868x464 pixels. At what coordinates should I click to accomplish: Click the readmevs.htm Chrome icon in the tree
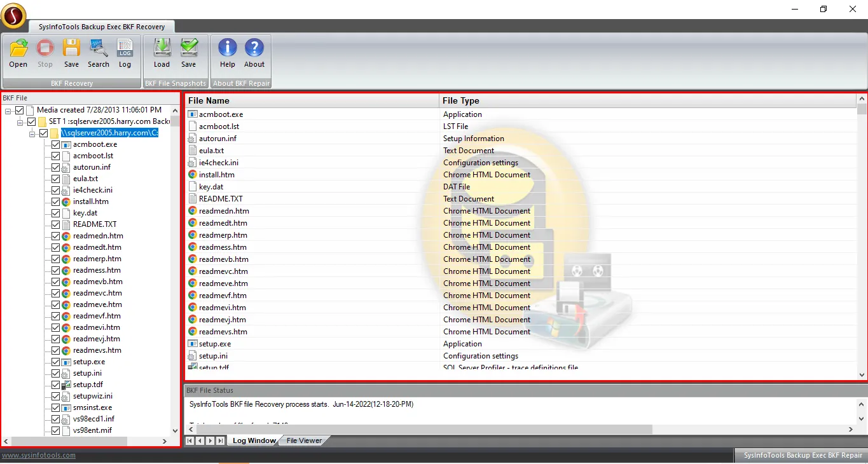(x=66, y=350)
